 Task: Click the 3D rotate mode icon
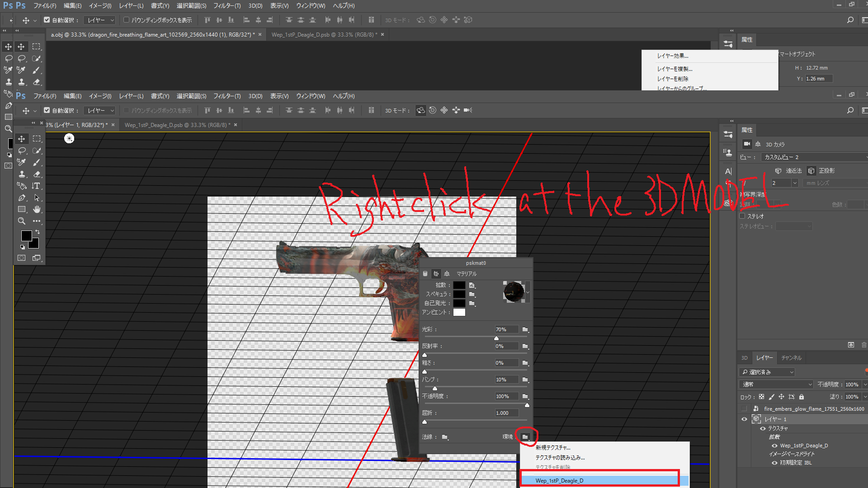(420, 110)
